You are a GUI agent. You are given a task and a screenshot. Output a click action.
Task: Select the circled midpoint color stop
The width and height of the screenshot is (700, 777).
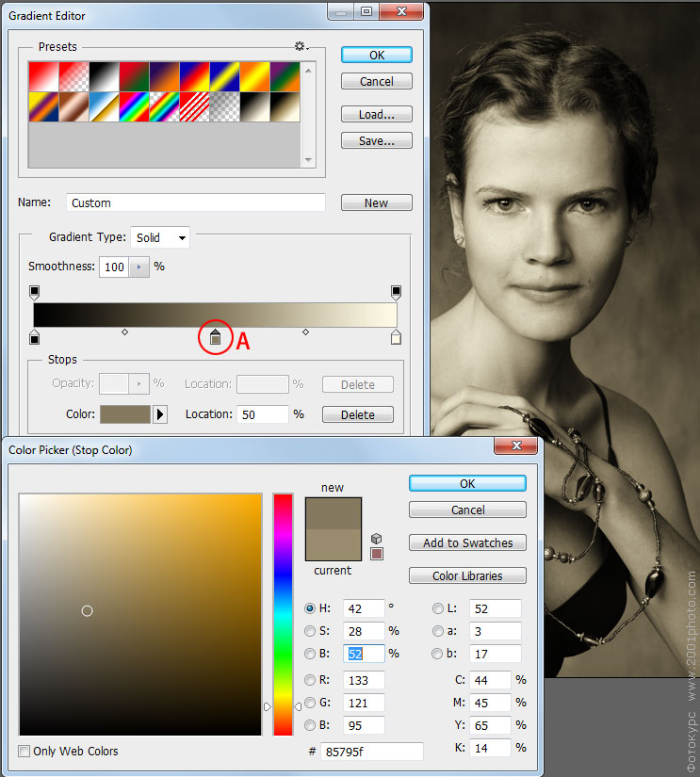coord(215,337)
